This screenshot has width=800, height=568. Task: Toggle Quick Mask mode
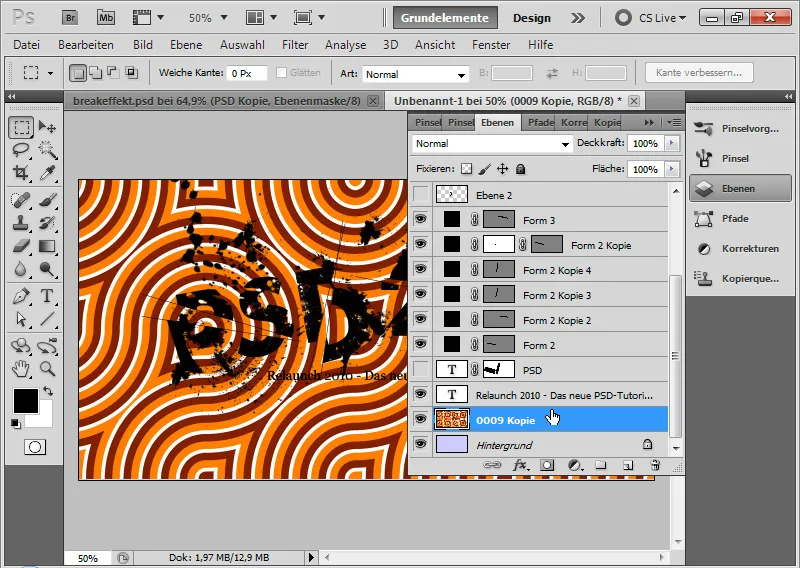click(x=35, y=447)
